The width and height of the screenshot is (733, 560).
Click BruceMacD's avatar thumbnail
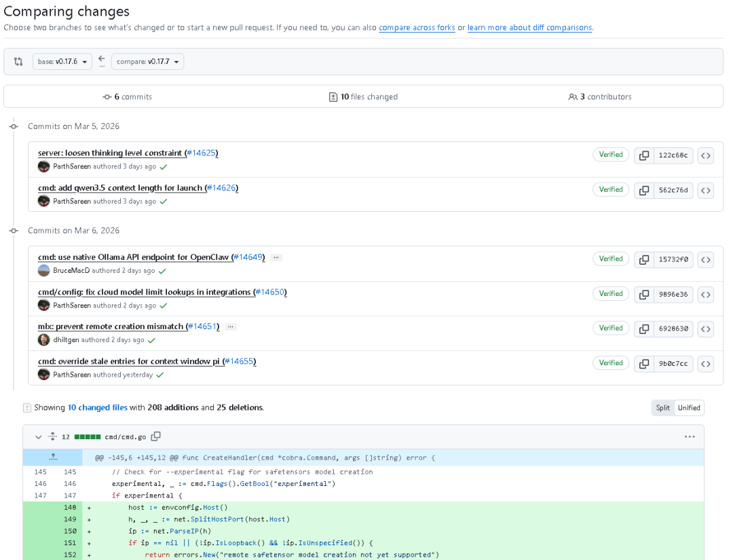pyautogui.click(x=44, y=271)
